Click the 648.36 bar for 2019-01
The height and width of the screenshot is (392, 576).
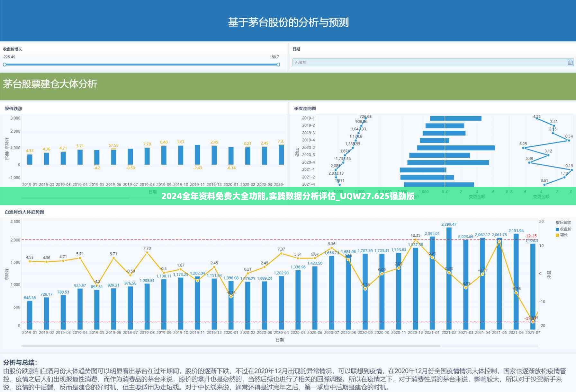click(30, 315)
